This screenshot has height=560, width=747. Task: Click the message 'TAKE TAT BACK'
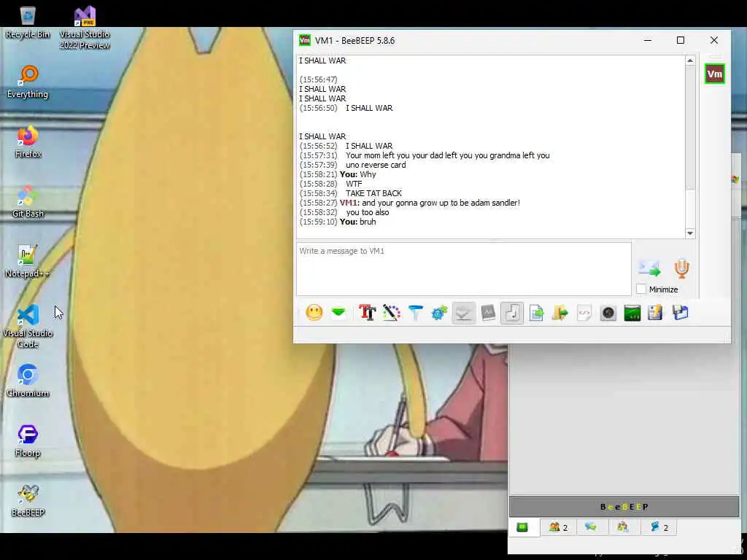374,193
